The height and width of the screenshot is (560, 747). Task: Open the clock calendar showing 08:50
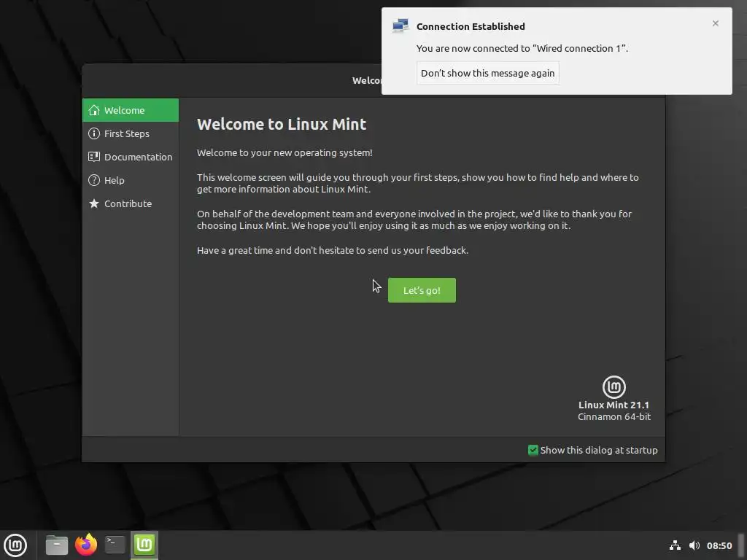pyautogui.click(x=719, y=545)
